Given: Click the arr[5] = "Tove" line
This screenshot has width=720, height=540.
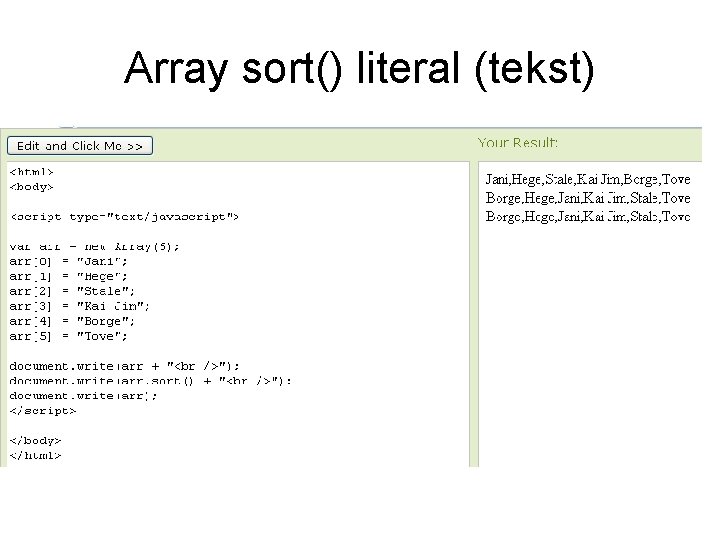Looking at the screenshot, I should tap(68, 336).
